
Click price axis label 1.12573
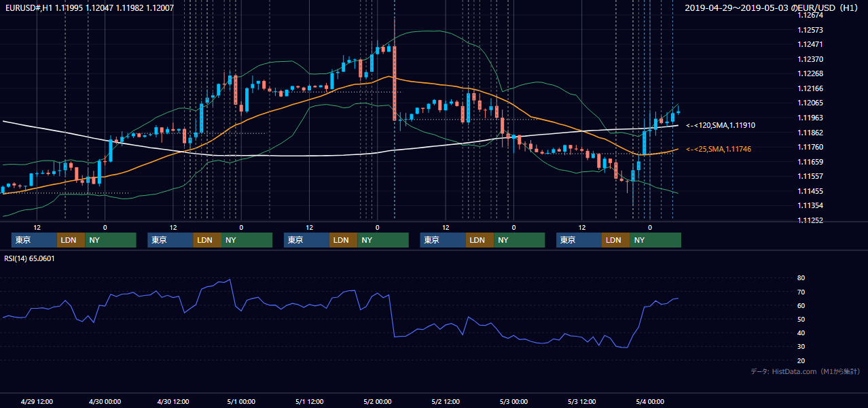[810, 30]
